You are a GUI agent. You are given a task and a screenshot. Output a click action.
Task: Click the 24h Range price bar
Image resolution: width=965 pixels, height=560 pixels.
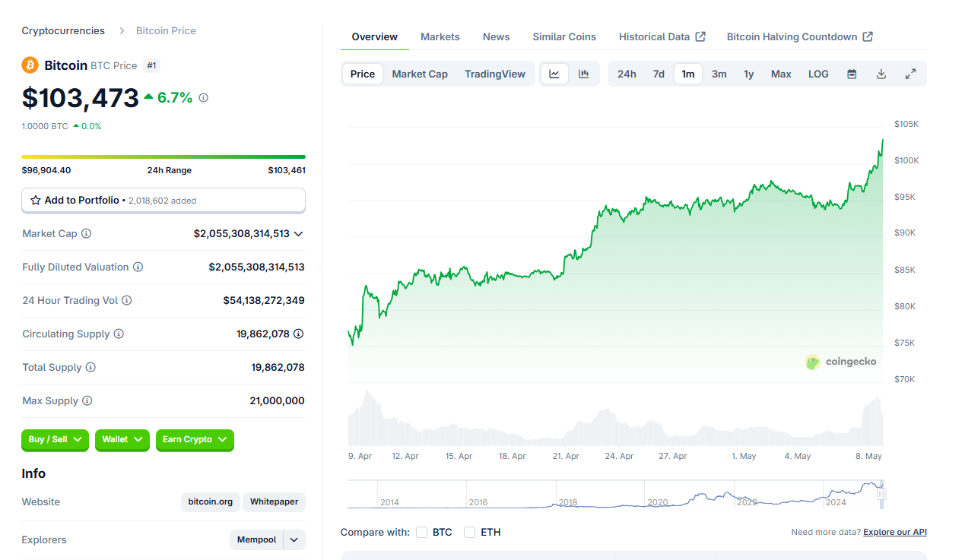[163, 157]
